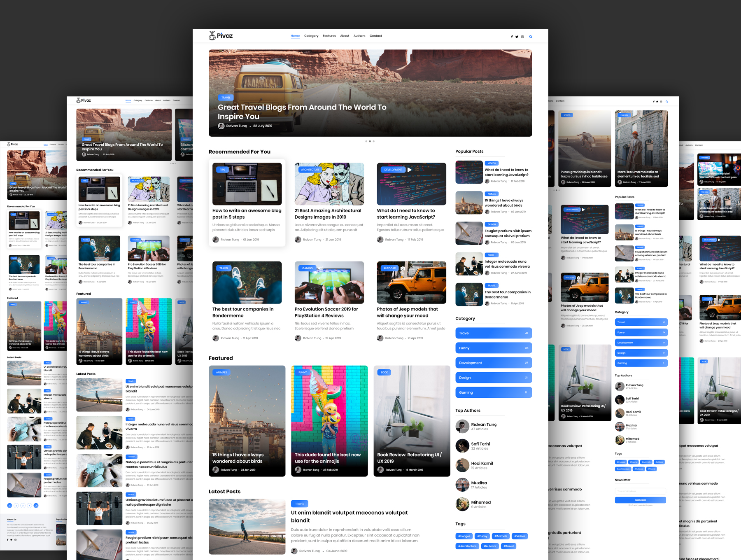
Task: Select the Travel category with 47 posts
Action: click(x=493, y=333)
